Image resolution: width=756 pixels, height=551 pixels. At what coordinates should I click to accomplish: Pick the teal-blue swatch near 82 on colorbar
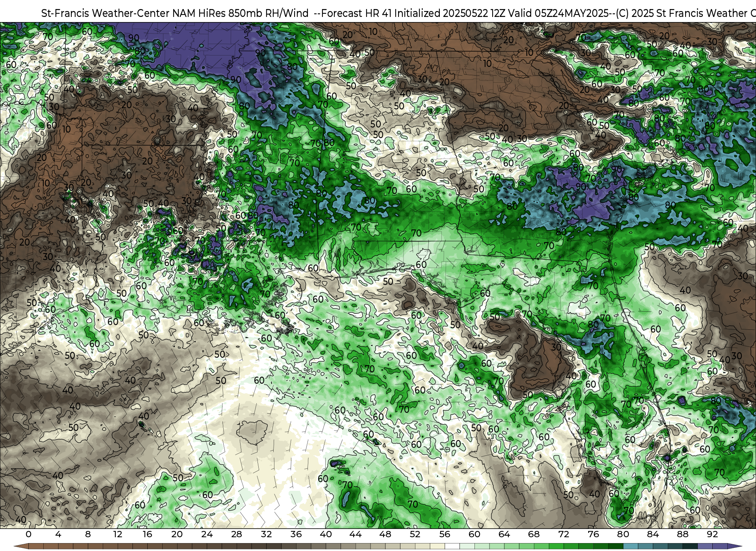point(630,546)
